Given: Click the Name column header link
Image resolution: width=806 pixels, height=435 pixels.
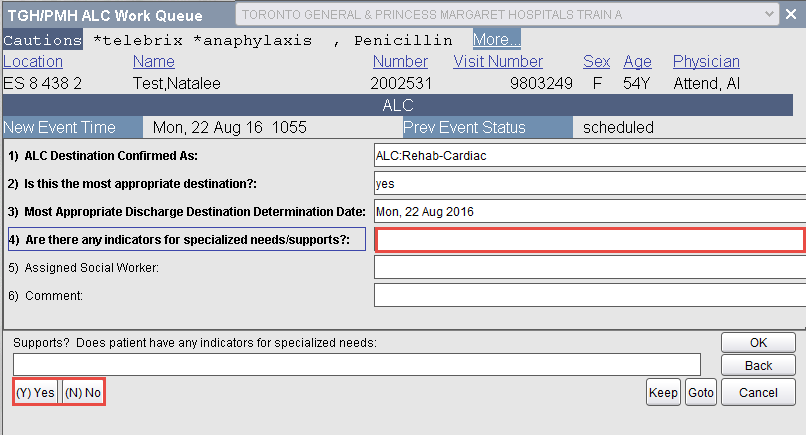Looking at the screenshot, I should pos(153,62).
